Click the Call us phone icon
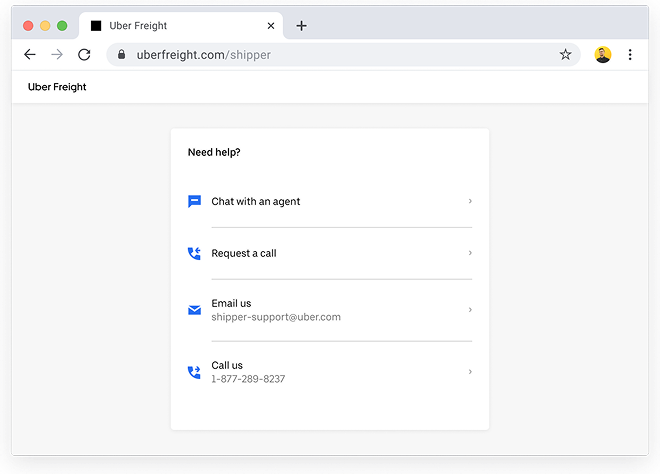Viewport: 660px width, 475px height. coord(194,372)
